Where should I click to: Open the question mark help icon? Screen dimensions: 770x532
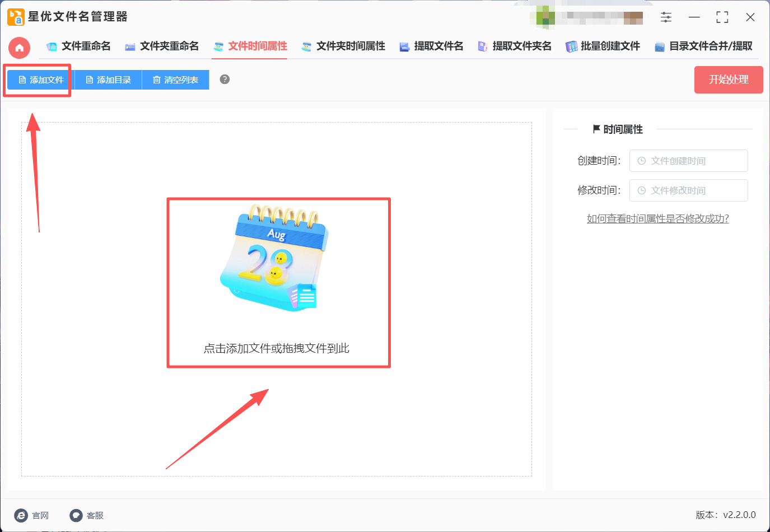[225, 80]
